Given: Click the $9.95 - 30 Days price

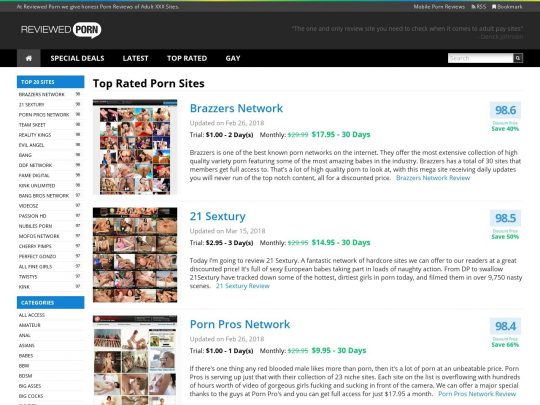Looking at the screenshot, I should 339,350.
